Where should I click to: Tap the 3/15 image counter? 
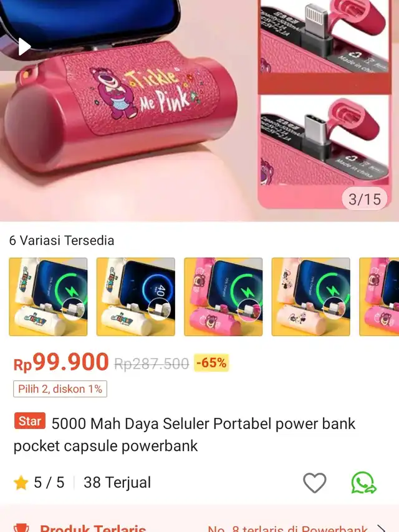pos(365,199)
